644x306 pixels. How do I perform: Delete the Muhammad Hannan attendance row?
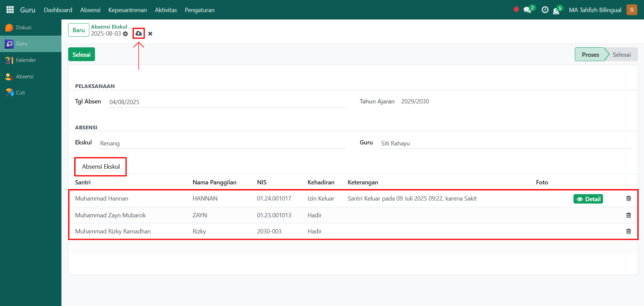pyautogui.click(x=628, y=199)
